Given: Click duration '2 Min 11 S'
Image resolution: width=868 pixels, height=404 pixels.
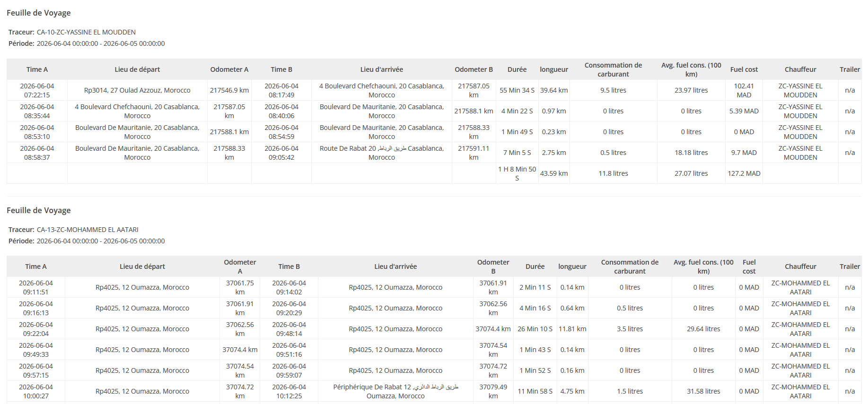Looking at the screenshot, I should coord(535,287).
